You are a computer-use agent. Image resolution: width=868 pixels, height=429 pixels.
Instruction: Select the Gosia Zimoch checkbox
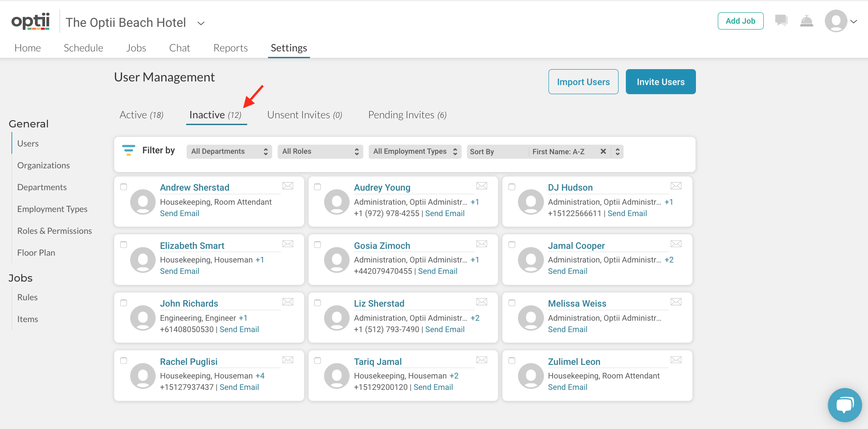(x=318, y=245)
